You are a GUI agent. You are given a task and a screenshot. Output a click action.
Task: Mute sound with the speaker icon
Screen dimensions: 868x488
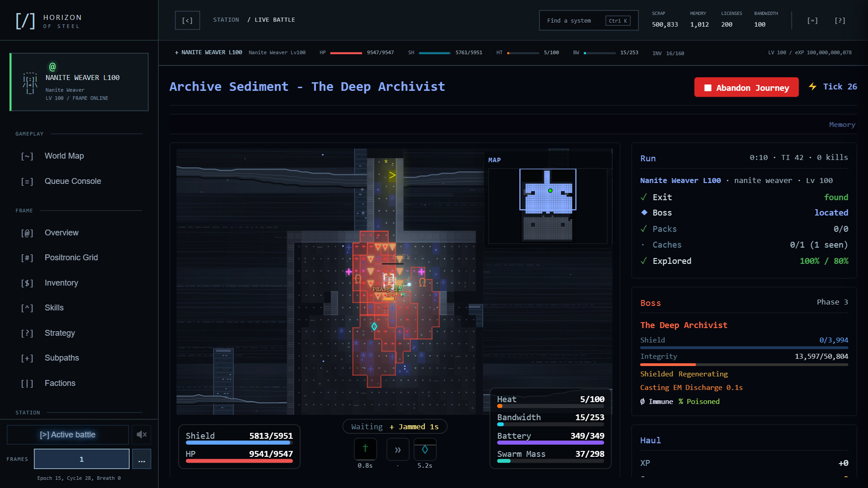pos(142,434)
